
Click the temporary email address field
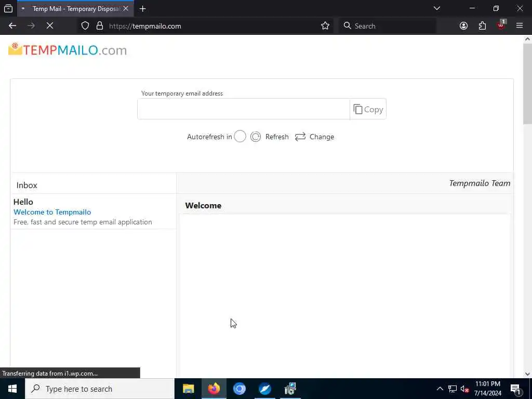coord(243,109)
